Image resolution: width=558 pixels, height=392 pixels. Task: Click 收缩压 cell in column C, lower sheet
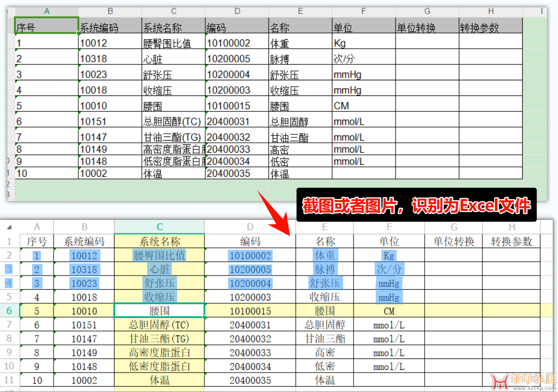159,296
